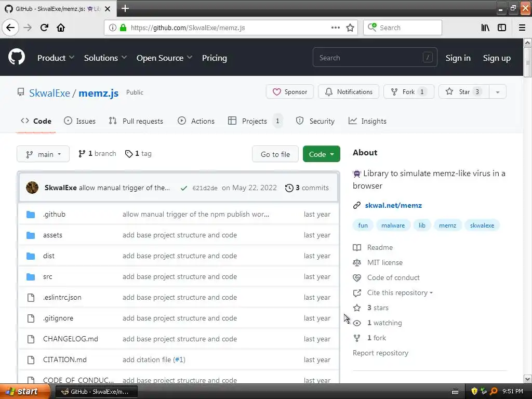Show site information icon in address bar
532x399 pixels.
coord(113,28)
